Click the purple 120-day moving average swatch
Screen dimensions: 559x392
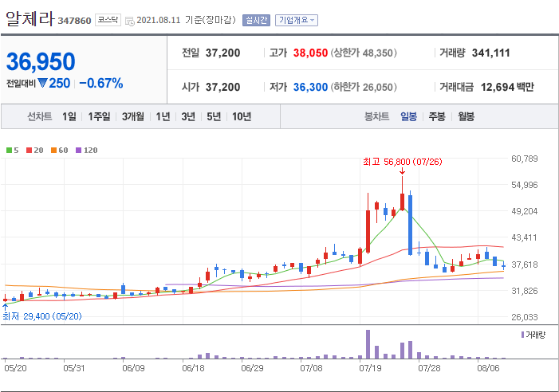78,151
